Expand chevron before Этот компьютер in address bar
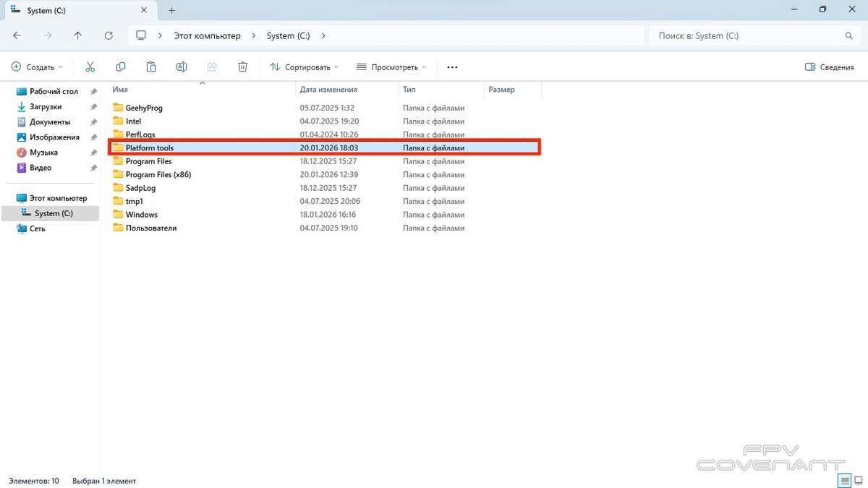This screenshot has height=488, width=868. click(161, 35)
